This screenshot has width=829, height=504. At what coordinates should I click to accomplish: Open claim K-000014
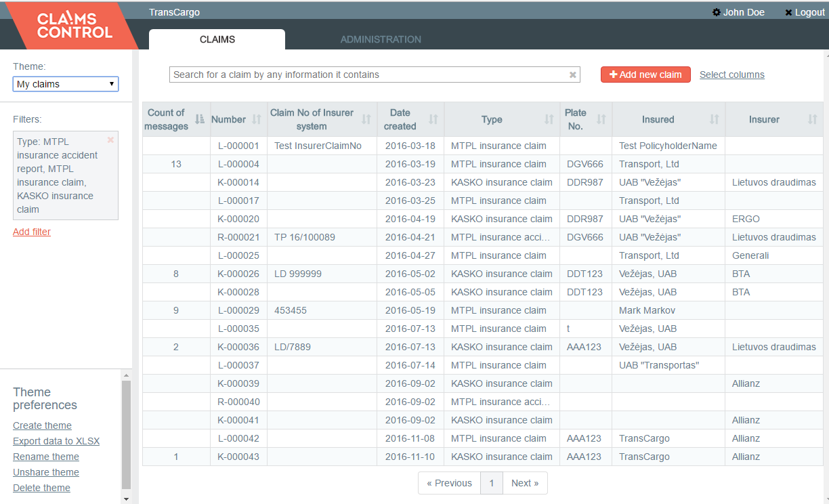[238, 182]
